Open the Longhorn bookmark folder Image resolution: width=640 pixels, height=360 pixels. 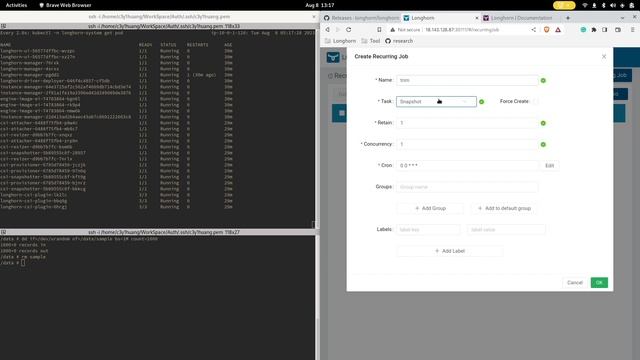340,41
